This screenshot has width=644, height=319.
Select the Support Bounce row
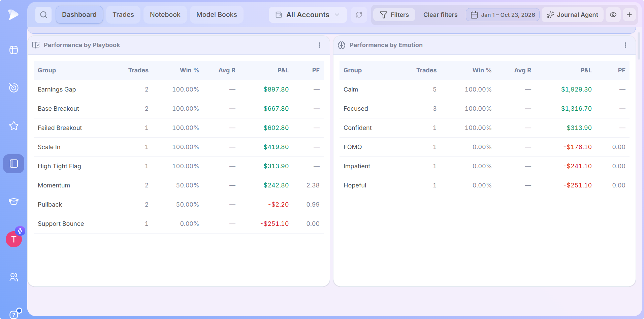[x=179, y=224]
